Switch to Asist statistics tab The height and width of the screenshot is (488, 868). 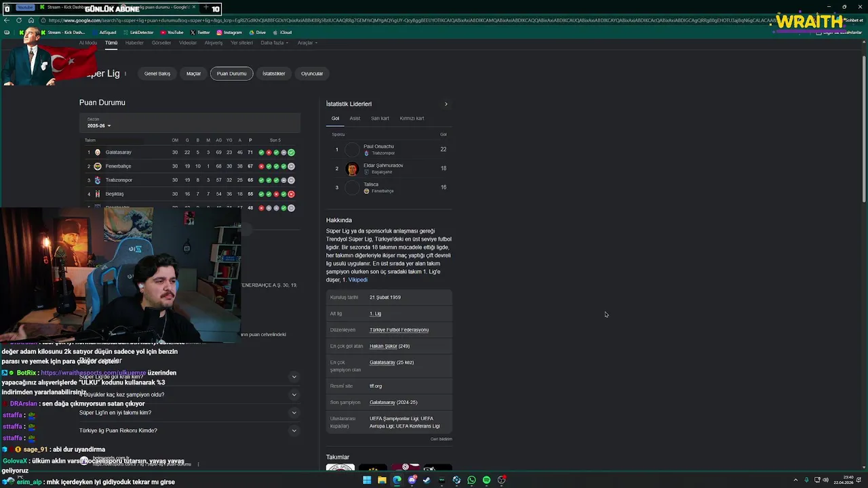(355, 119)
